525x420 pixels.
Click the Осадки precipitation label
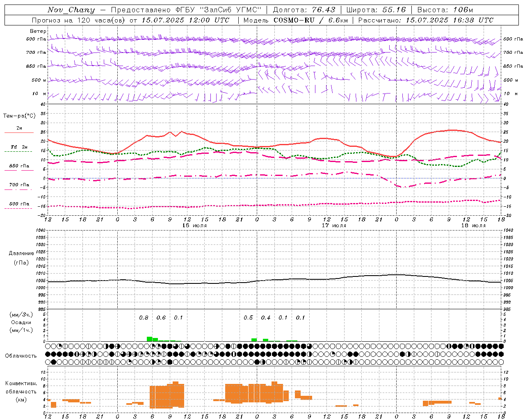coord(21,322)
